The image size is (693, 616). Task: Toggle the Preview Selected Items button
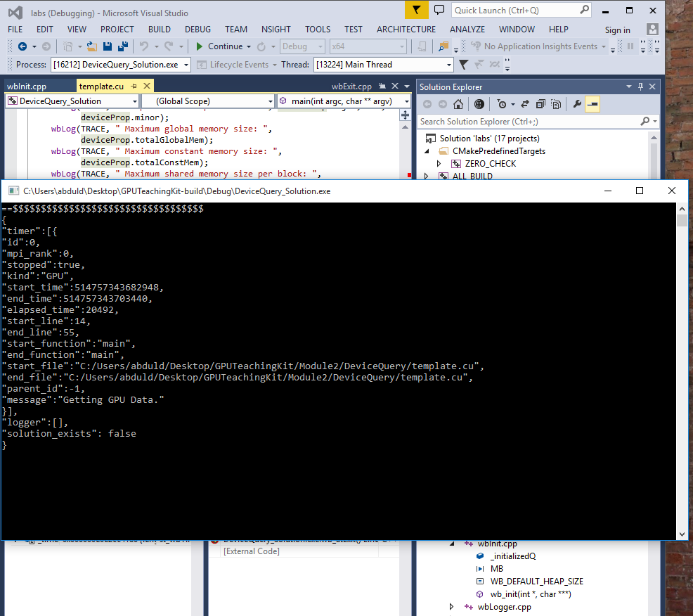pos(592,104)
